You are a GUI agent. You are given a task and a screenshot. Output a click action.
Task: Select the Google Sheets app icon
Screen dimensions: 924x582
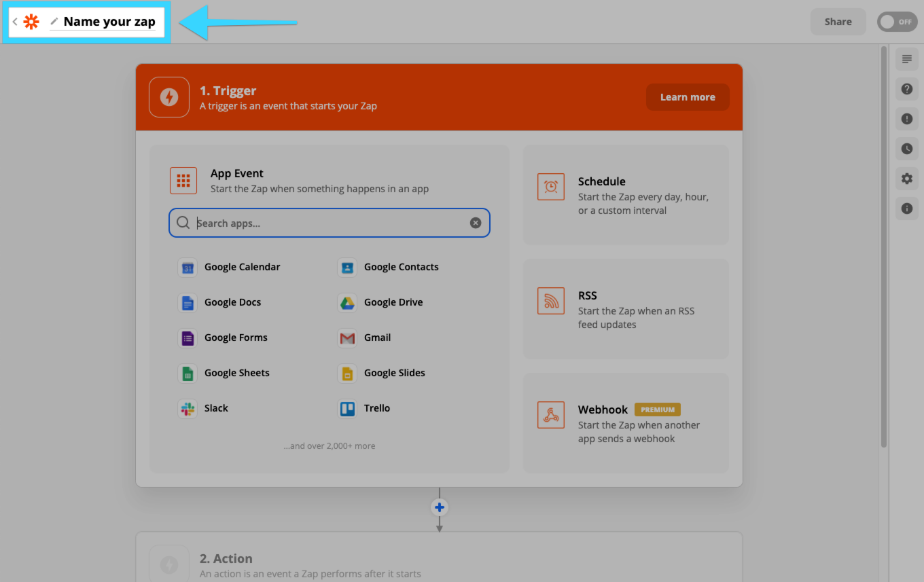(187, 374)
